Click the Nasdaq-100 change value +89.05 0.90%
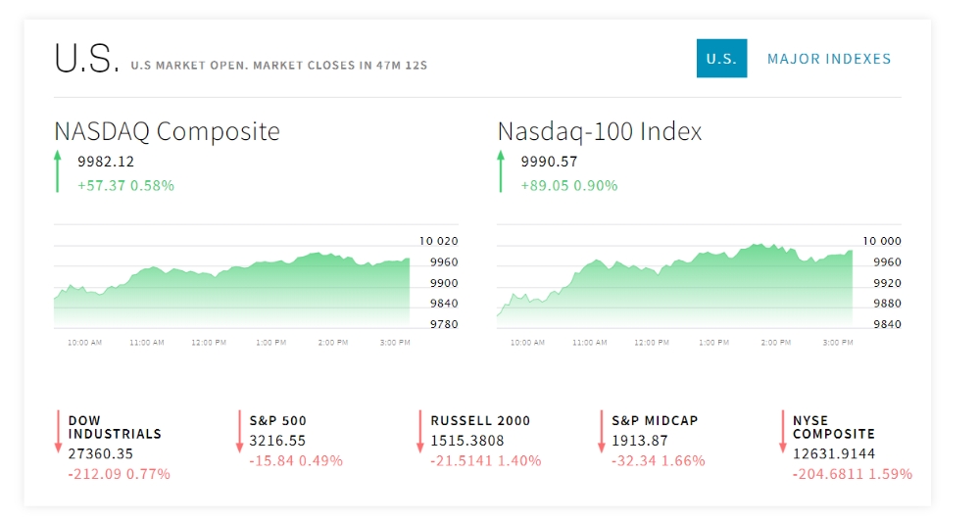Screen dimensions: 980x520 tap(569, 185)
